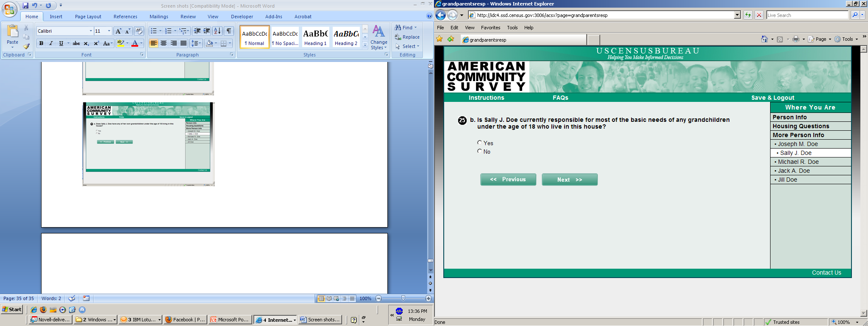868x326 pixels.
Task: Open the font size dropdown showing 11
Action: point(109,31)
